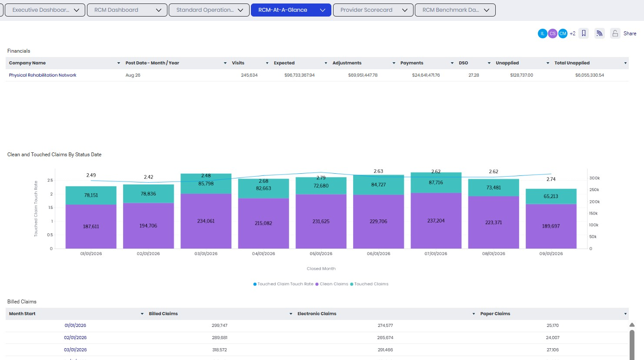Click the DSO value 27.28

(474, 75)
